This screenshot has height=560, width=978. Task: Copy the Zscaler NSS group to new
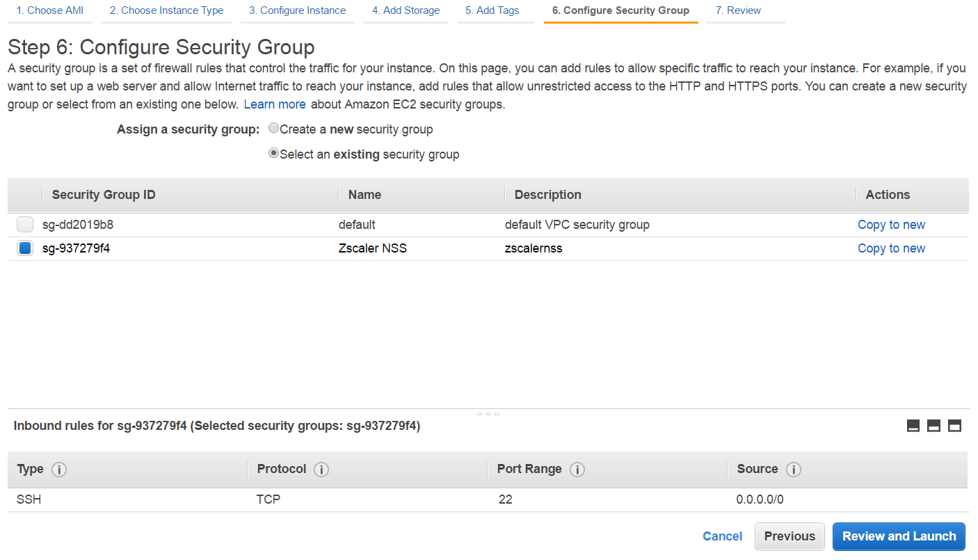coord(891,248)
